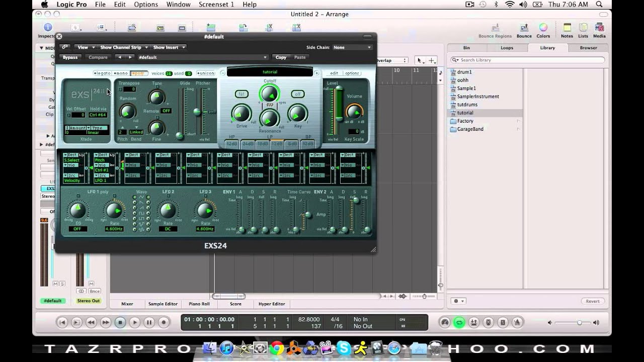The width and height of the screenshot is (644, 362).
Task: Click the Copy button in plug-in header
Action: (281, 57)
